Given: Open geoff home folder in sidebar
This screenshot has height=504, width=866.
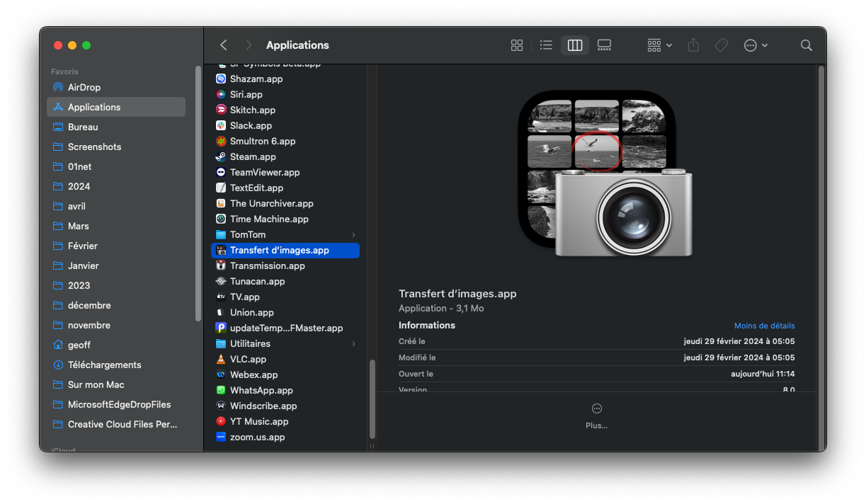Looking at the screenshot, I should pos(116,345).
